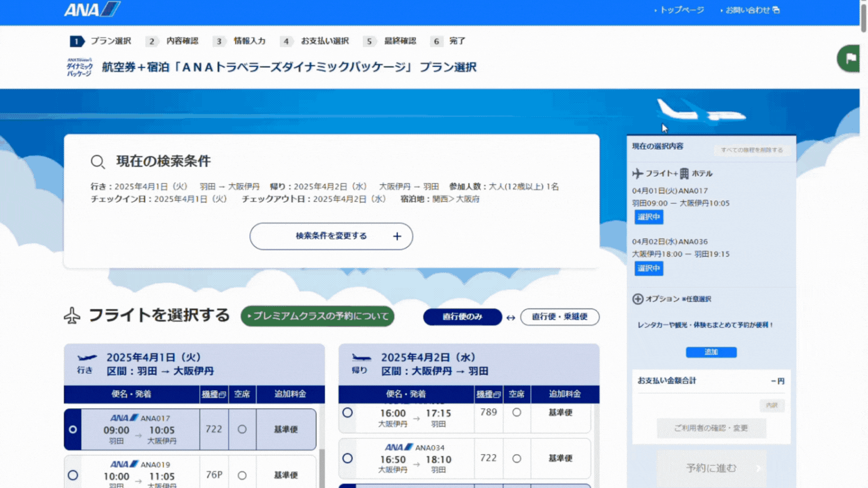Click the green flag icon
This screenshot has width=868, height=488.
click(849, 58)
